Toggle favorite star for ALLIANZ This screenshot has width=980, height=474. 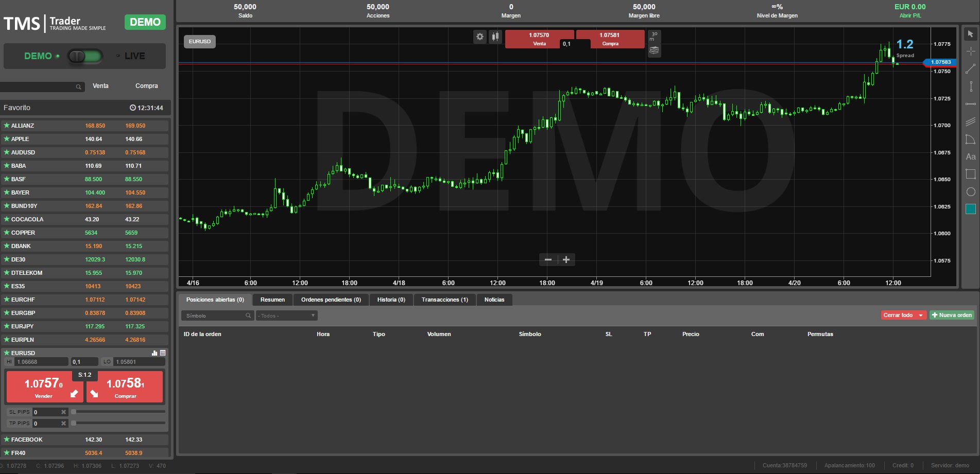7,125
